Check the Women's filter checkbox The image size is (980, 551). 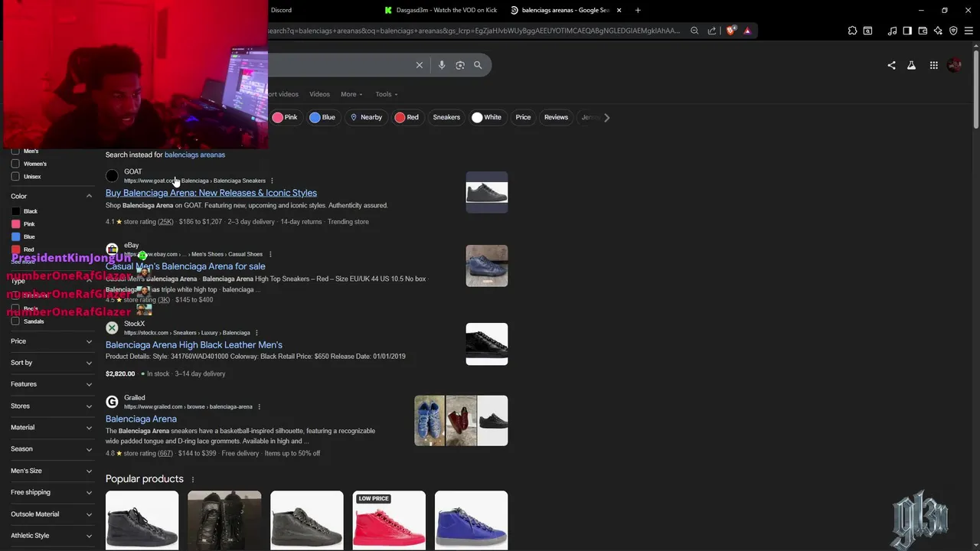[x=15, y=164]
